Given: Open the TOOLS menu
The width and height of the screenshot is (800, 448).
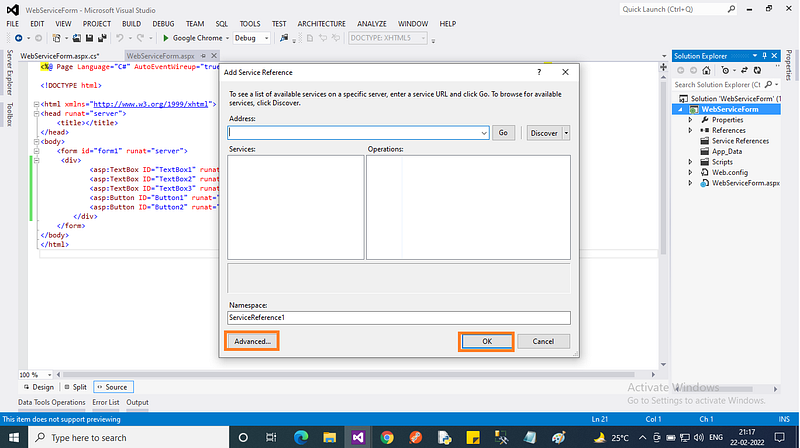Looking at the screenshot, I should [249, 23].
